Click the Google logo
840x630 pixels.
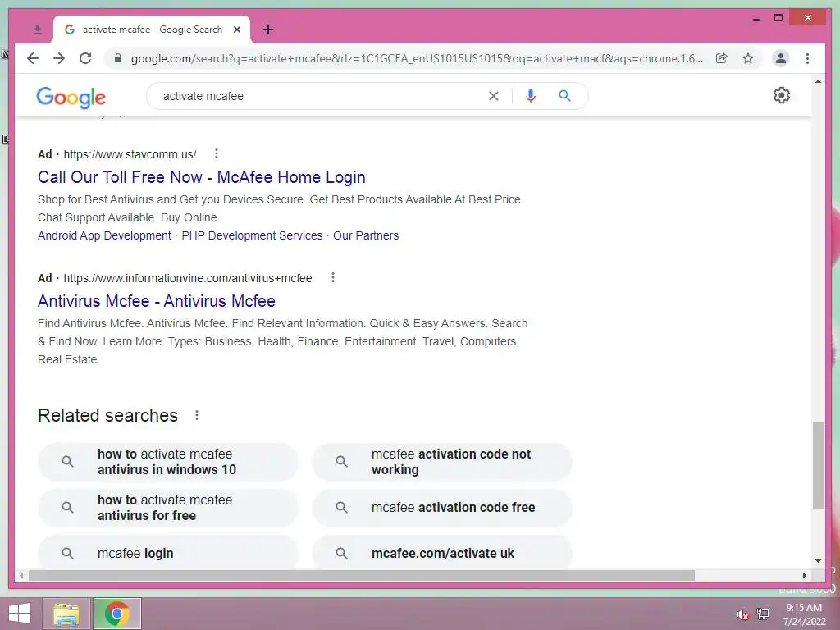tap(71, 97)
